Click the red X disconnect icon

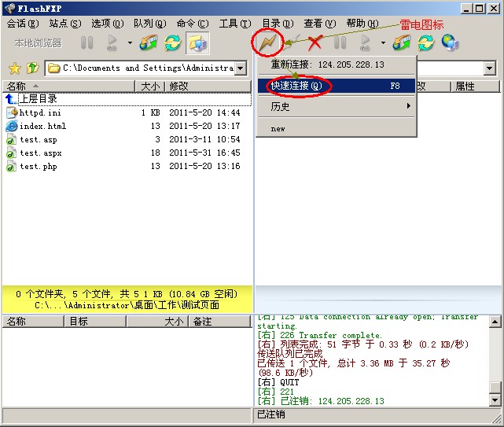pos(315,42)
